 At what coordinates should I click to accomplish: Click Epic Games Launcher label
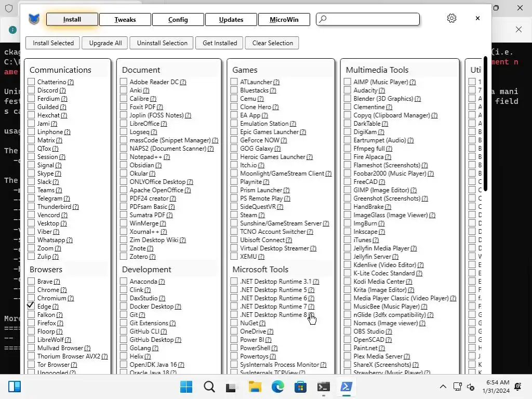pyautogui.click(x=270, y=132)
